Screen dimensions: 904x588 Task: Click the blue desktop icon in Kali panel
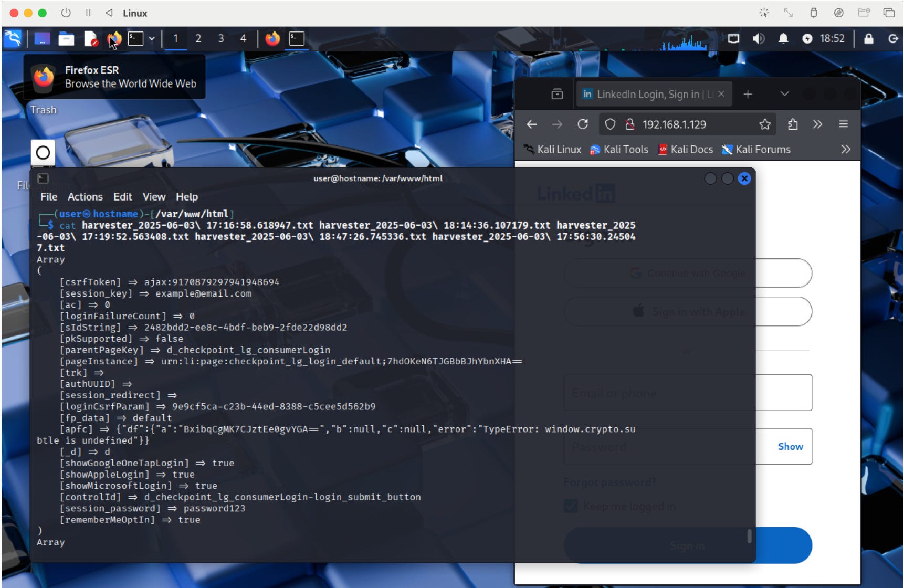coord(42,38)
